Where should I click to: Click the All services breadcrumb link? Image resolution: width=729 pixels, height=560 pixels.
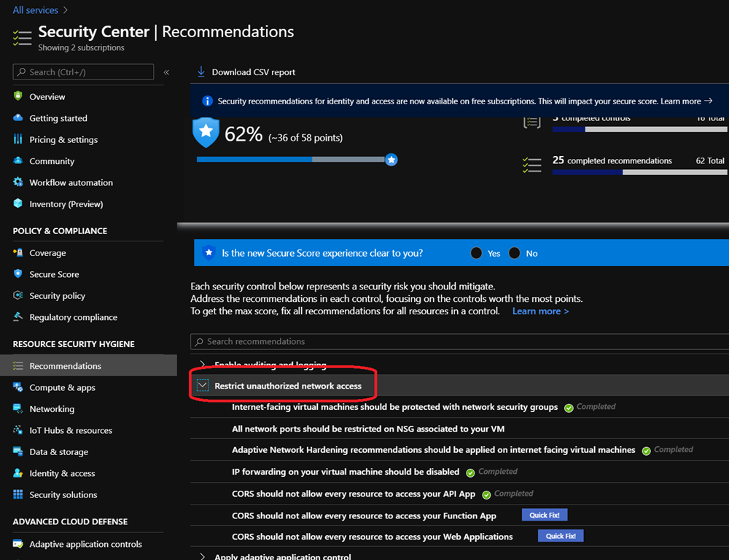(x=34, y=10)
